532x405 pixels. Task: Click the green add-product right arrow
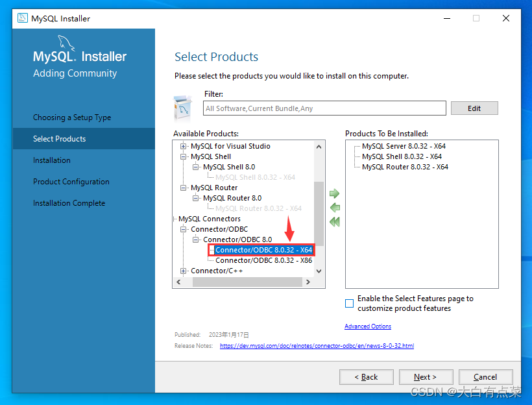335,193
